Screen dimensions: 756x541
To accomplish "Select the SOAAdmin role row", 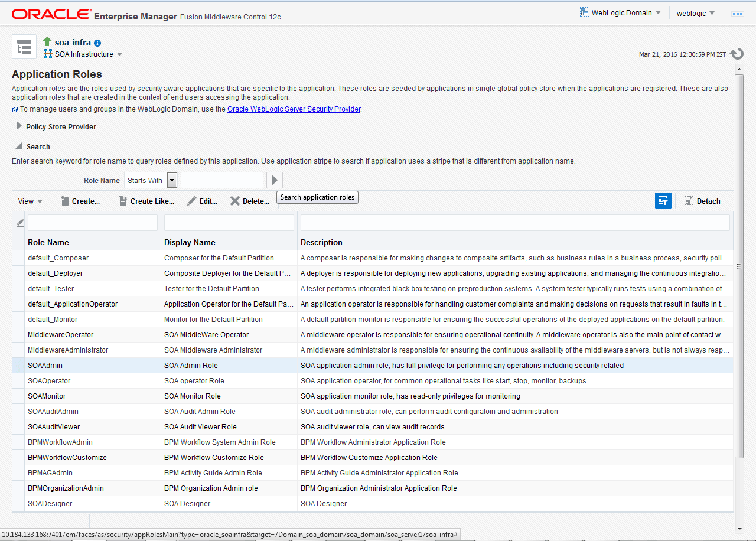I will pyautogui.click(x=373, y=366).
